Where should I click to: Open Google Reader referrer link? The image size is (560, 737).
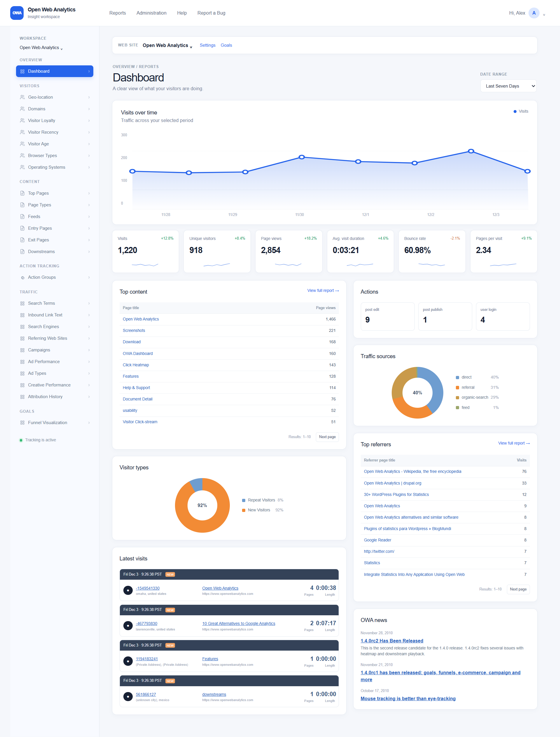(x=377, y=540)
